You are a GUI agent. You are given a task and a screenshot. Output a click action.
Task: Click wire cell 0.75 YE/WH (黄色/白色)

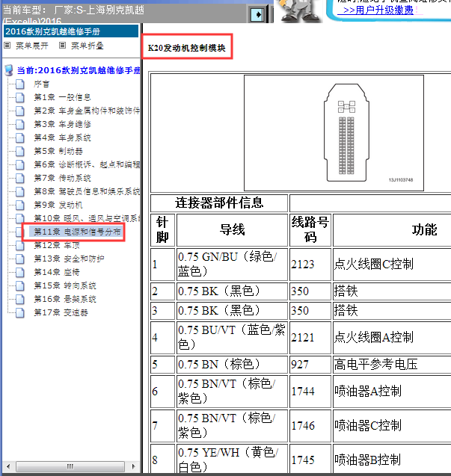pos(232,460)
